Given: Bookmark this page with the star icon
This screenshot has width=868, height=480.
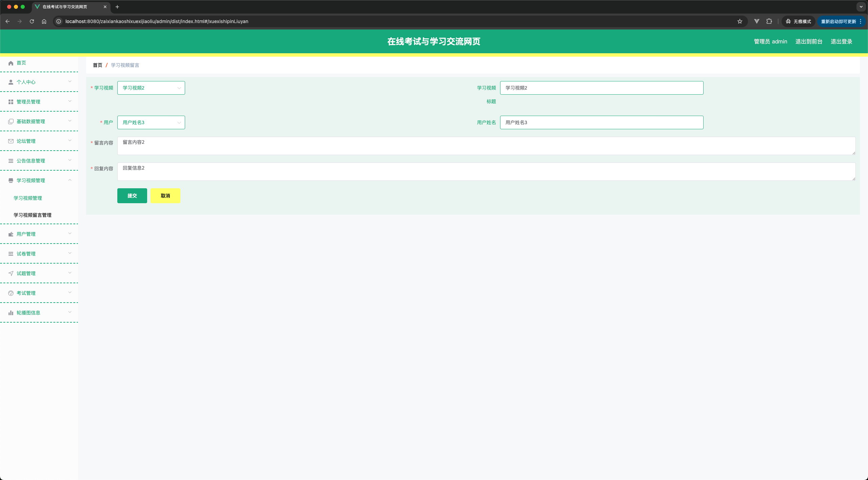Looking at the screenshot, I should [740, 21].
